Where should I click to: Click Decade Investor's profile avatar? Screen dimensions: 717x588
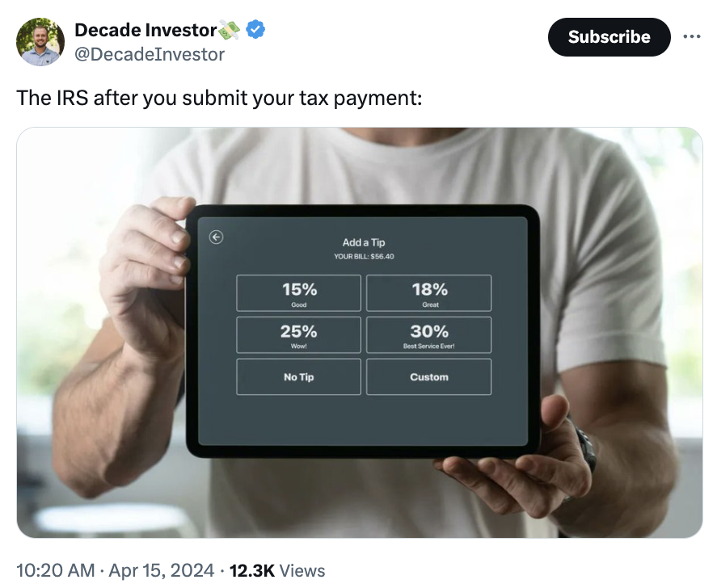pos(40,40)
